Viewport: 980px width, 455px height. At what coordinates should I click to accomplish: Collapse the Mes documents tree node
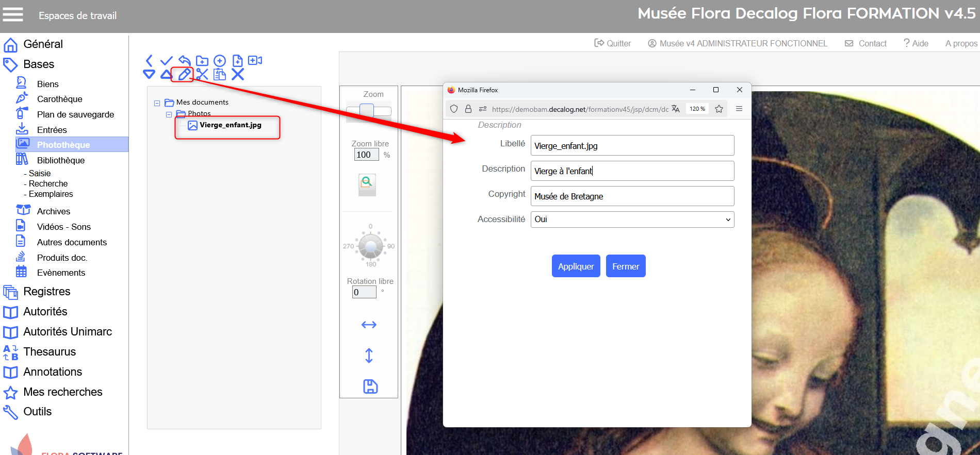click(x=157, y=103)
